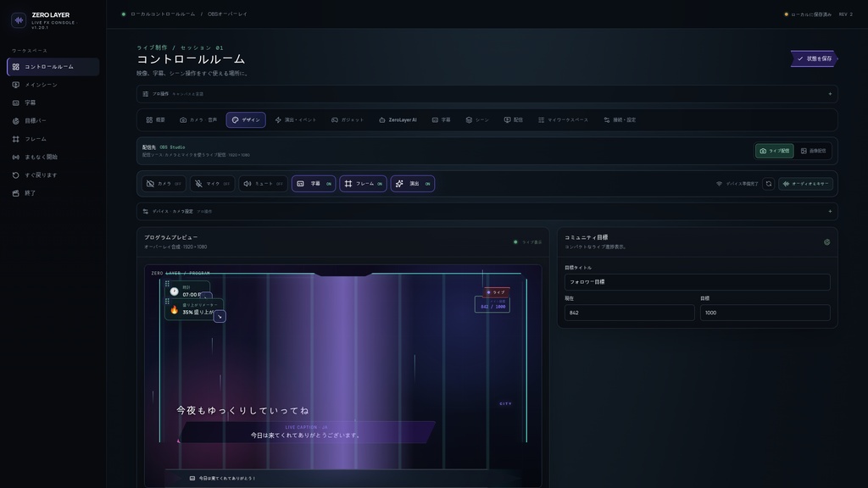
Task: Turn off the フレーム ON toggle
Action: pos(363,184)
